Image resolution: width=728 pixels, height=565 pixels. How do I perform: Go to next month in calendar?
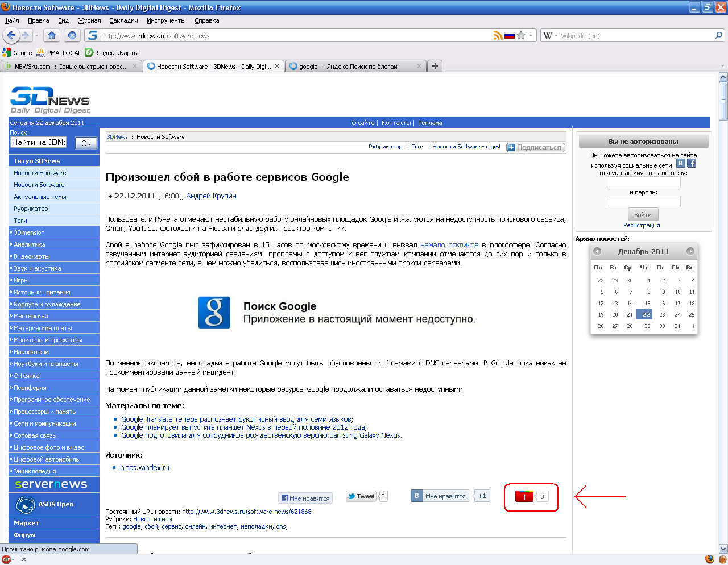pyautogui.click(x=690, y=251)
